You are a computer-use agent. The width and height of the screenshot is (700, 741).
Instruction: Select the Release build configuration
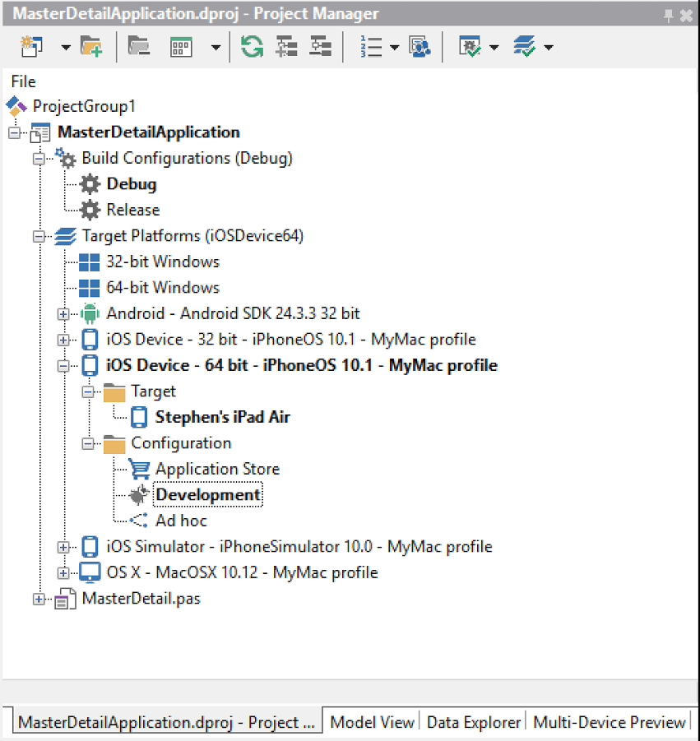132,210
